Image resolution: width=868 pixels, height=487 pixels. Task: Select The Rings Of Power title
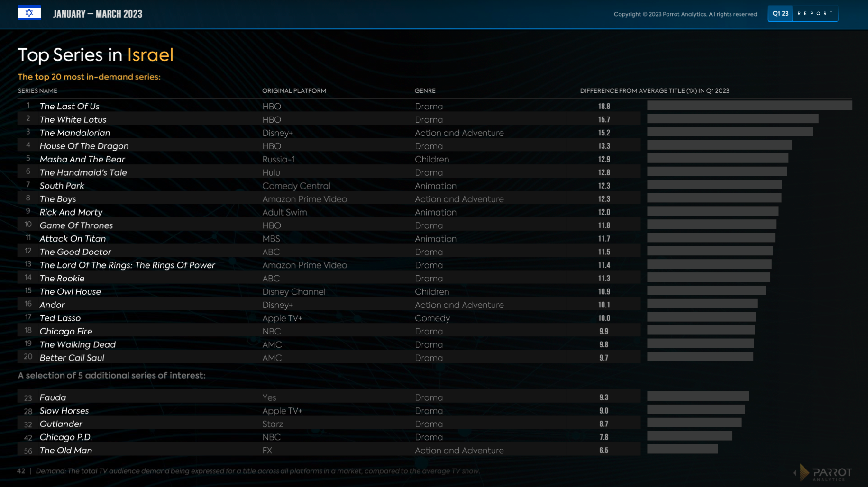coord(128,265)
